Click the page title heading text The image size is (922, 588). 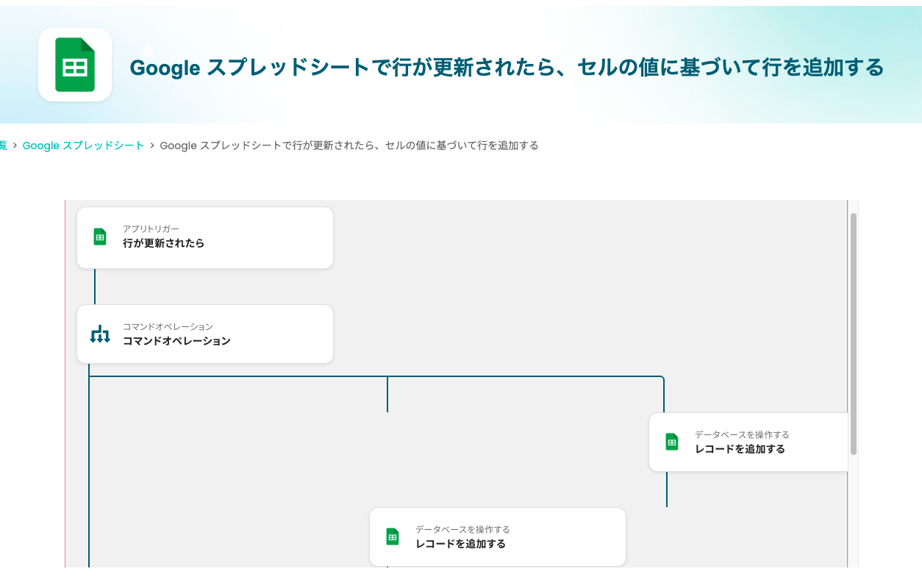tap(507, 68)
